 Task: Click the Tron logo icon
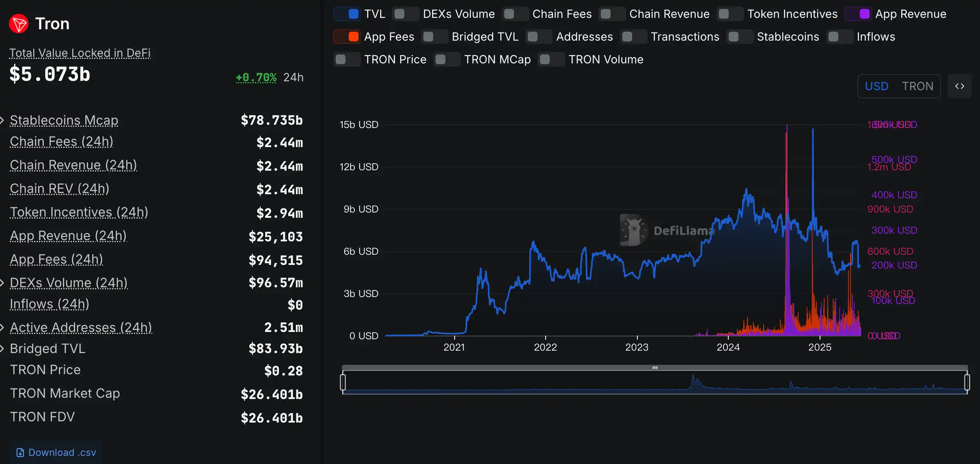point(19,24)
